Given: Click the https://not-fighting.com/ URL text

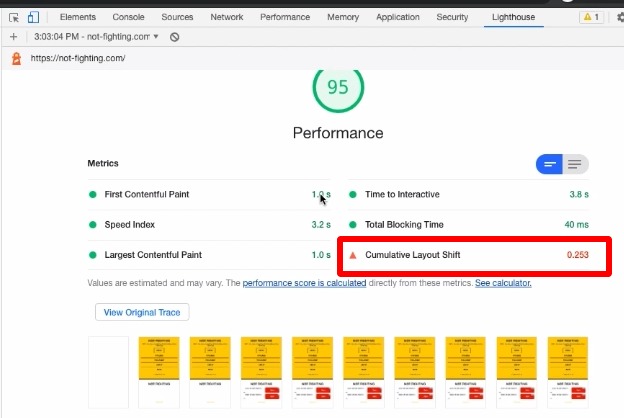Looking at the screenshot, I should [78, 58].
